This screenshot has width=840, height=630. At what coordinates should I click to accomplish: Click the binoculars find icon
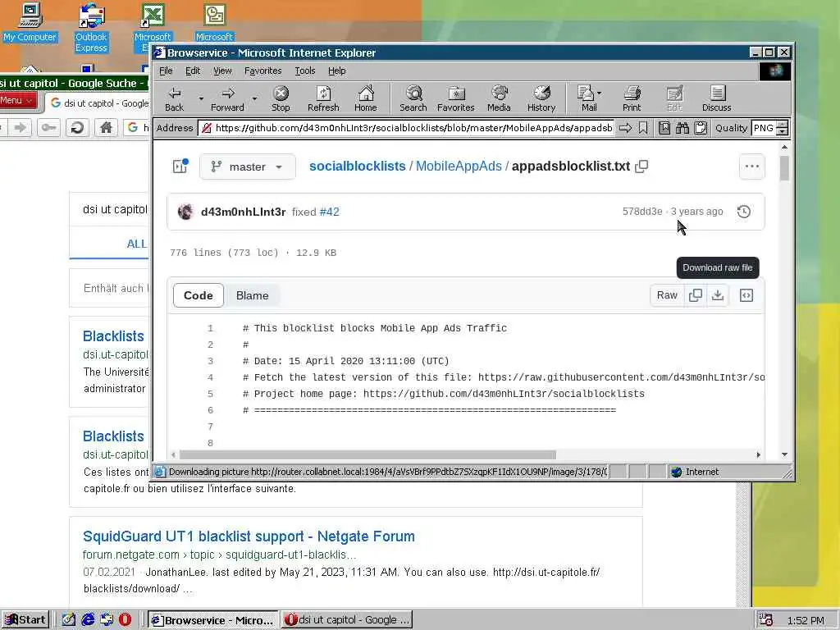click(x=682, y=128)
